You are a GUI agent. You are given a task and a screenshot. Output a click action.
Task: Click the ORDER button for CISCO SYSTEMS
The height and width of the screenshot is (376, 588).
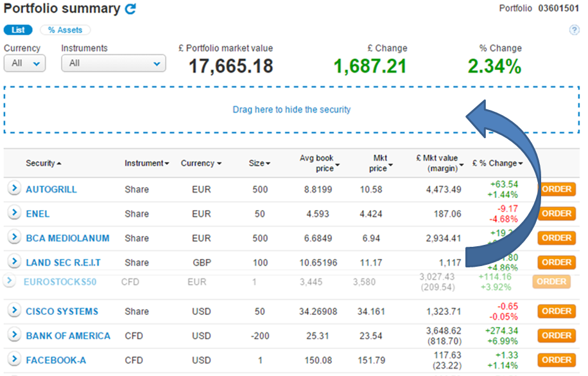(556, 311)
